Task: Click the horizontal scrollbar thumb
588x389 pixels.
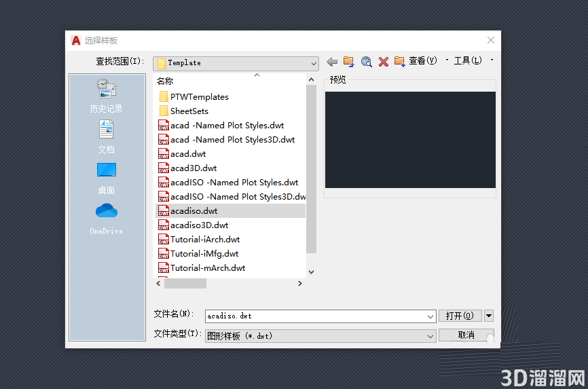Action: click(185, 284)
